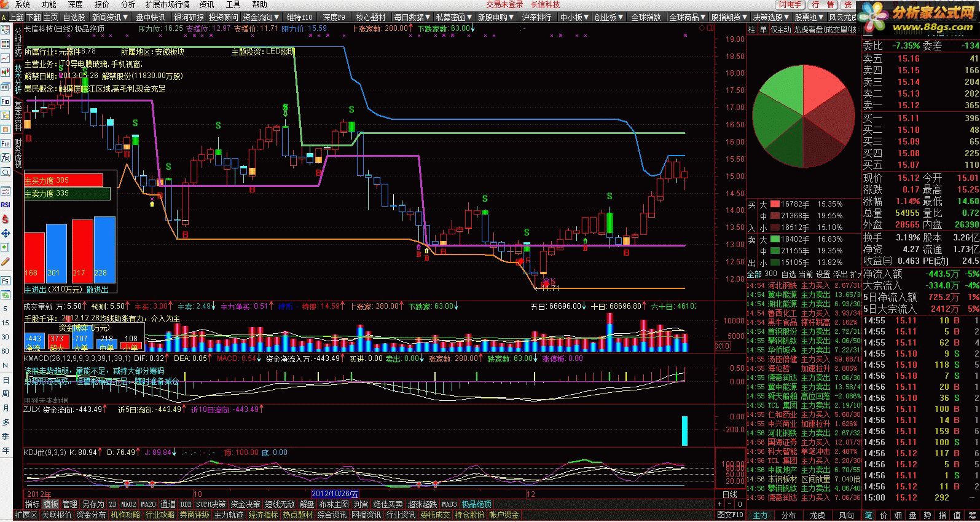Screen dimensions: 980x522
Task: Open the 分析 menu
Action: click(128, 5)
